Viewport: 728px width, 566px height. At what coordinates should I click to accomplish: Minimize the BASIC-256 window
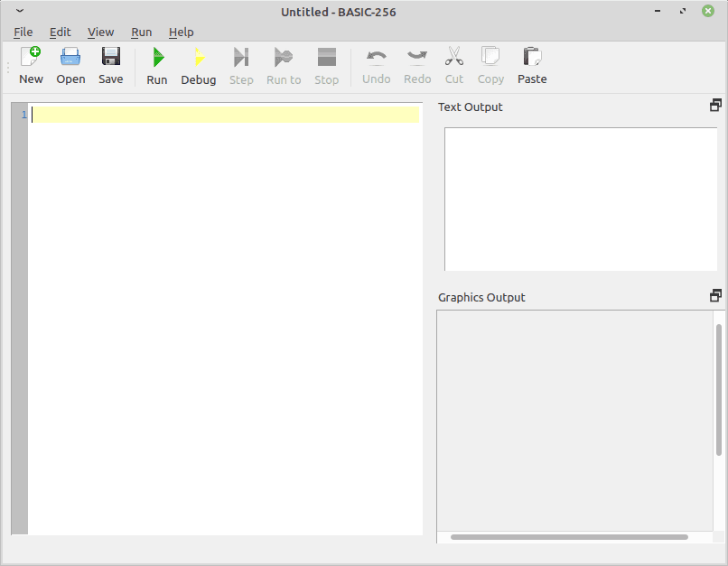(658, 11)
